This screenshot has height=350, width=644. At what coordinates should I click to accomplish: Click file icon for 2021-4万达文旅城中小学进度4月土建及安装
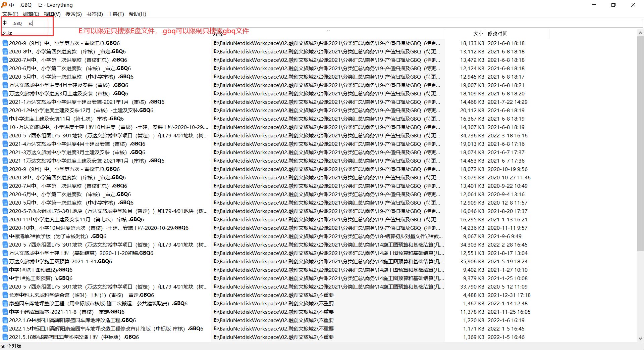pos(5,144)
